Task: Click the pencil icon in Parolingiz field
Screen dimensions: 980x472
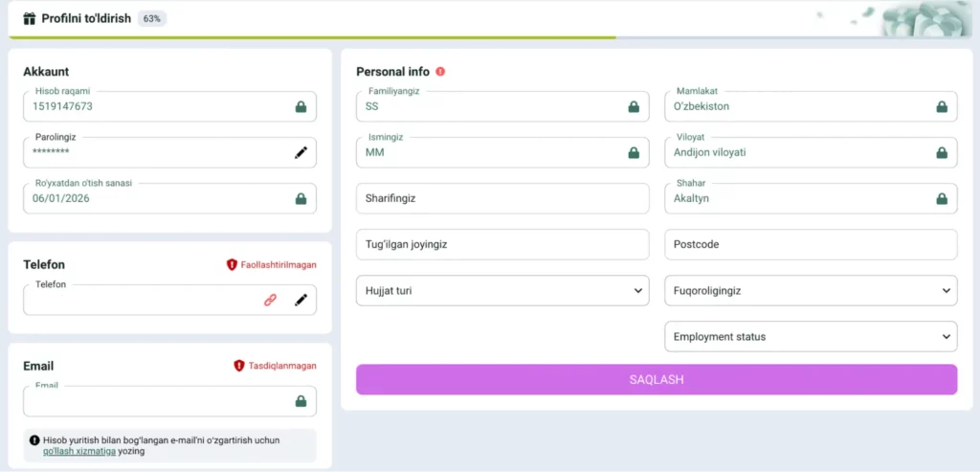Action: pyautogui.click(x=301, y=152)
